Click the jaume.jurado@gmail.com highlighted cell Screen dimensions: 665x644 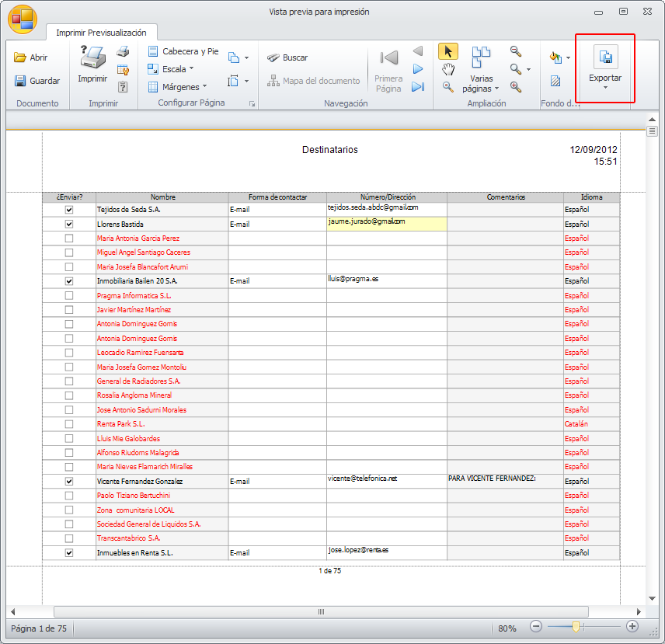pyautogui.click(x=386, y=223)
